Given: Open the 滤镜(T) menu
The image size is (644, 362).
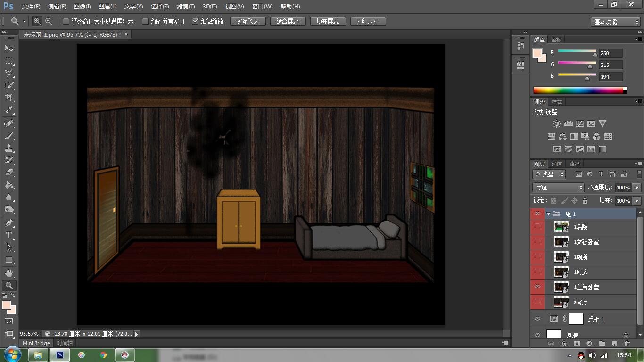Looking at the screenshot, I should pyautogui.click(x=186, y=7).
